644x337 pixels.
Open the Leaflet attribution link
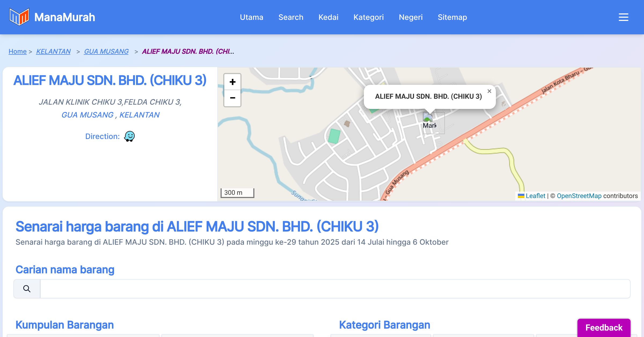tap(535, 196)
